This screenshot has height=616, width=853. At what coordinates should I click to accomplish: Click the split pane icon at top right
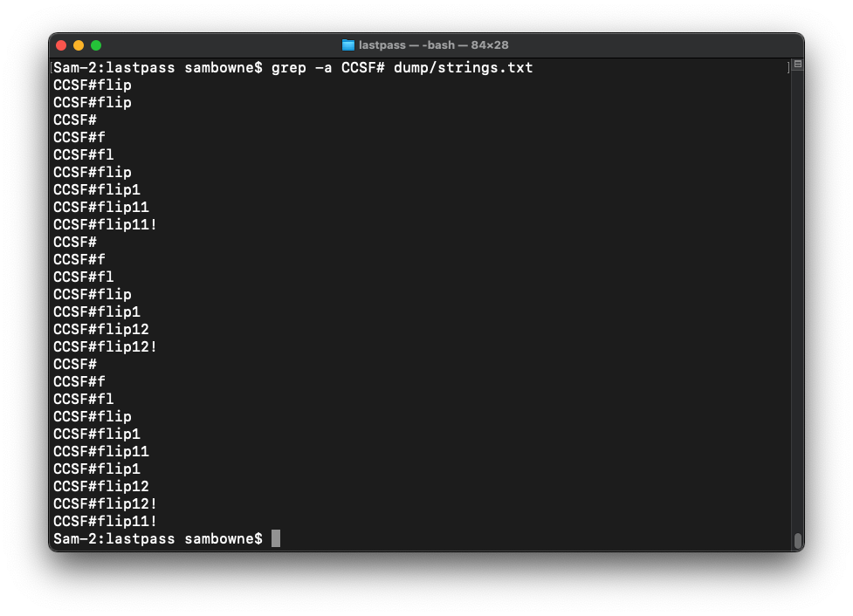(x=797, y=65)
